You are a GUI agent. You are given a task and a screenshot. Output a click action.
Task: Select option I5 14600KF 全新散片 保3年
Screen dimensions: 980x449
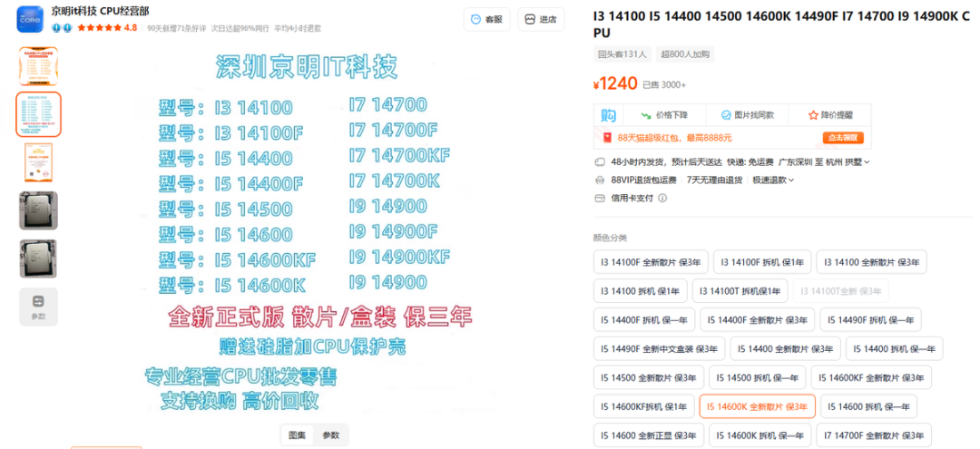tap(870, 377)
